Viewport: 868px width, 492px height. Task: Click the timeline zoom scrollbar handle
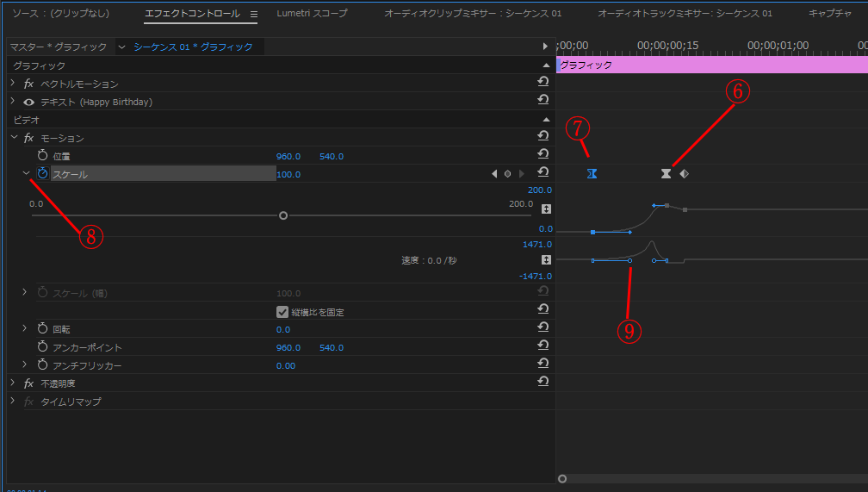pos(562,479)
